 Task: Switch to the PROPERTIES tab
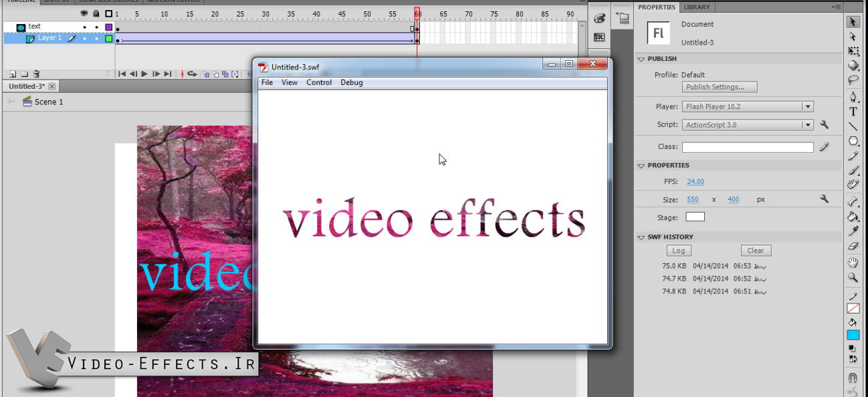point(656,7)
